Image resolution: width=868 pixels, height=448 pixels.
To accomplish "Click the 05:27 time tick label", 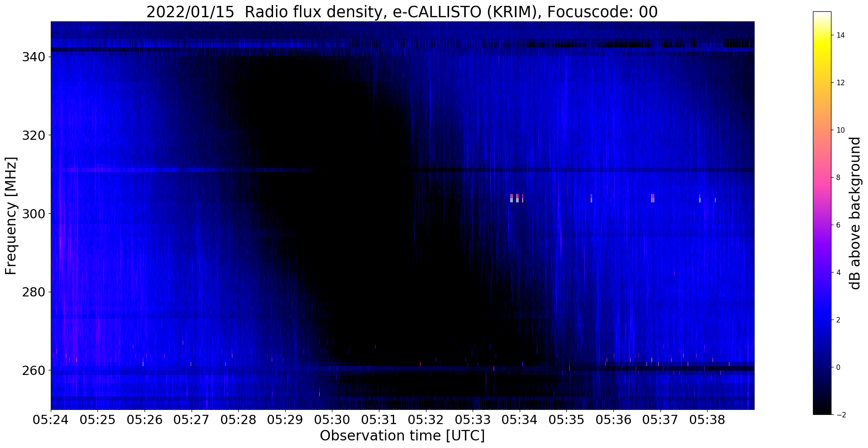I will [x=192, y=420].
